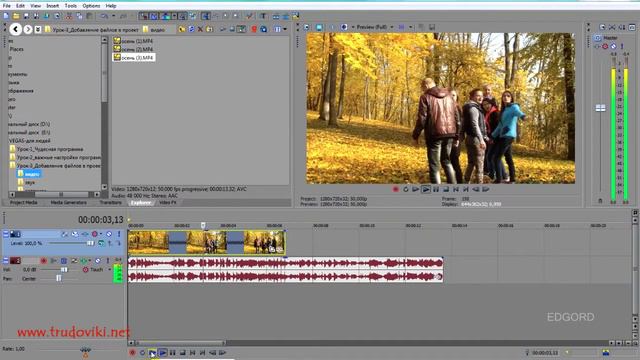
Task: Adjust the video track Level slider
Action: [90, 243]
